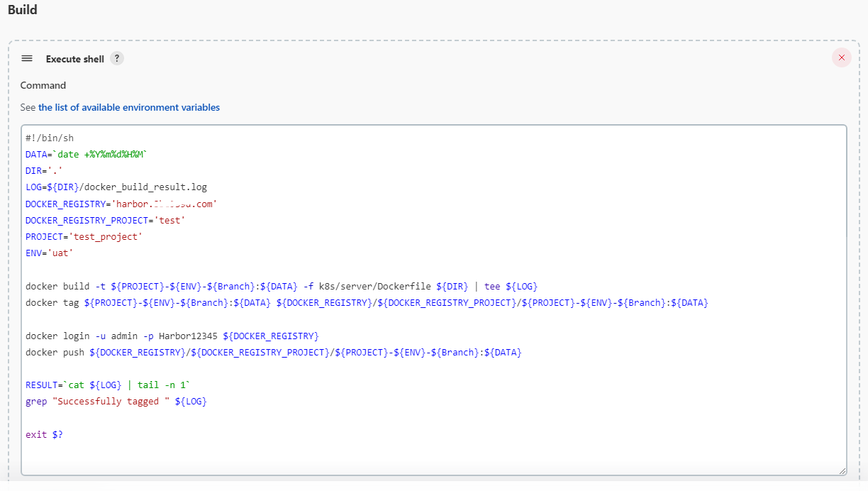Click the ENV='uat' line
Image resolution: width=868 pixels, height=491 pixels.
click(49, 253)
